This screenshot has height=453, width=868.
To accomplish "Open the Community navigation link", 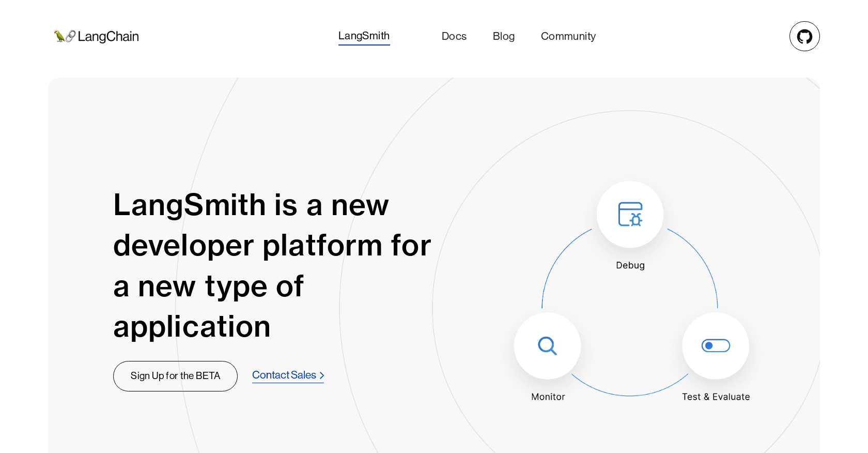I will pyautogui.click(x=568, y=36).
